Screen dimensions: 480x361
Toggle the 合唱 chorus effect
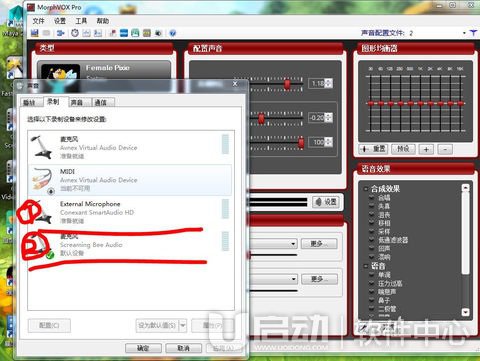(371, 198)
